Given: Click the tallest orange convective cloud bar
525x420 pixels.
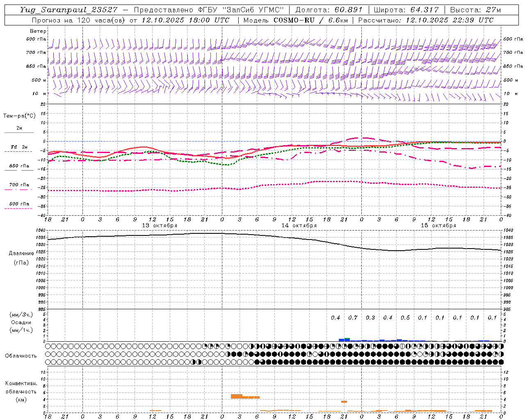Looking at the screenshot, I should (237, 396).
